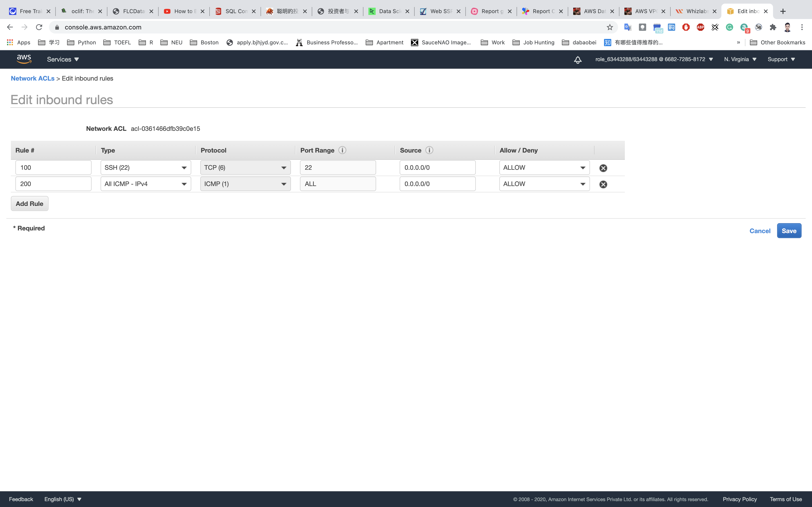This screenshot has height=507, width=812.
Task: Remove rule 200 using X icon
Action: [x=603, y=184]
